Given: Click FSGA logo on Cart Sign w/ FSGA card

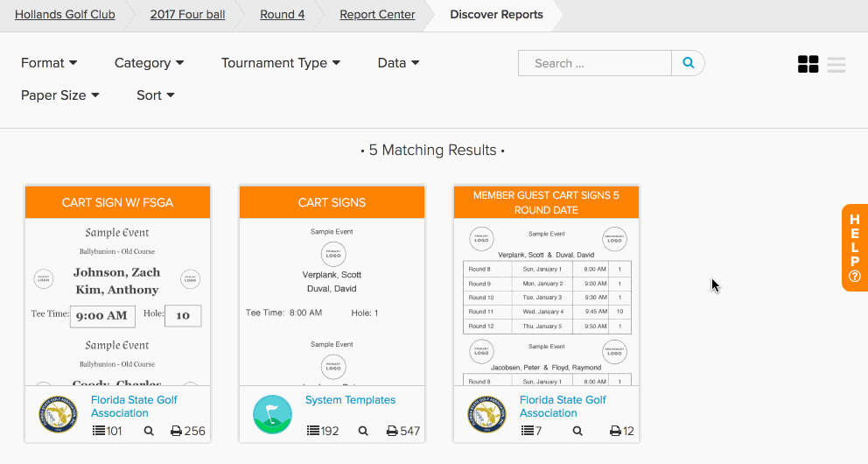Looking at the screenshot, I should point(58,414).
